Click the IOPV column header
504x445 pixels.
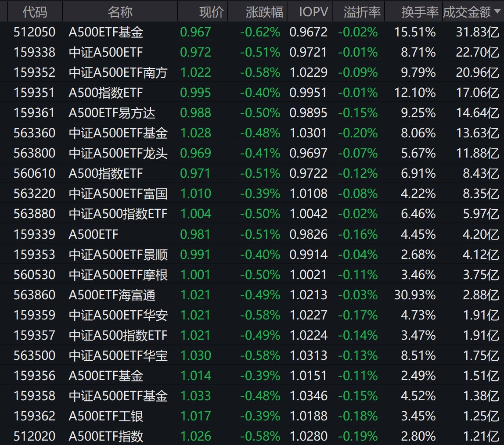coord(313,12)
